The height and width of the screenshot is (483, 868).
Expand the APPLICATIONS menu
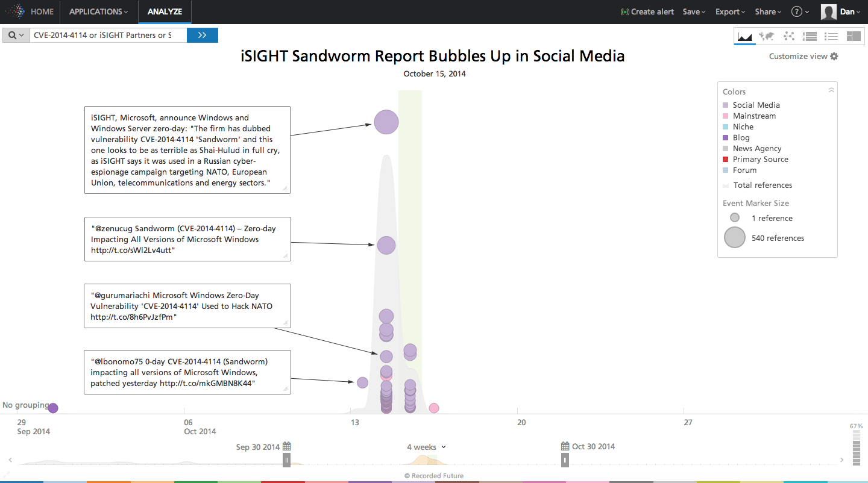[98, 11]
